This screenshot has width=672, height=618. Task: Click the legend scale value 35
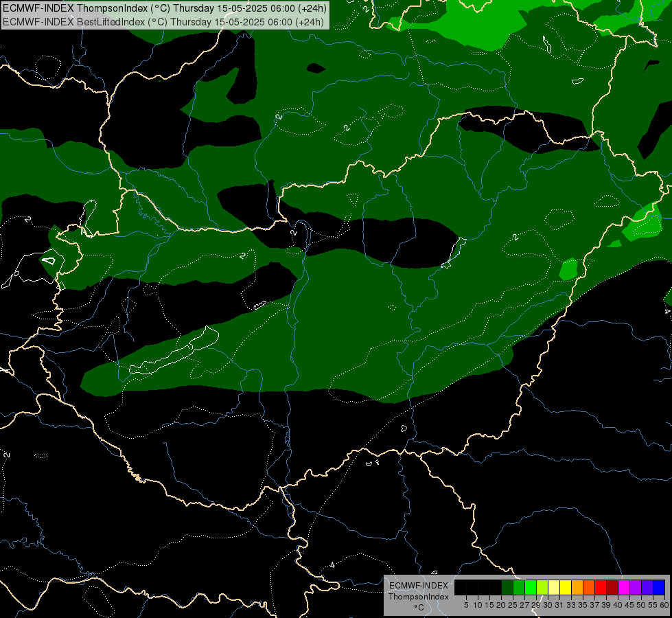point(583,605)
